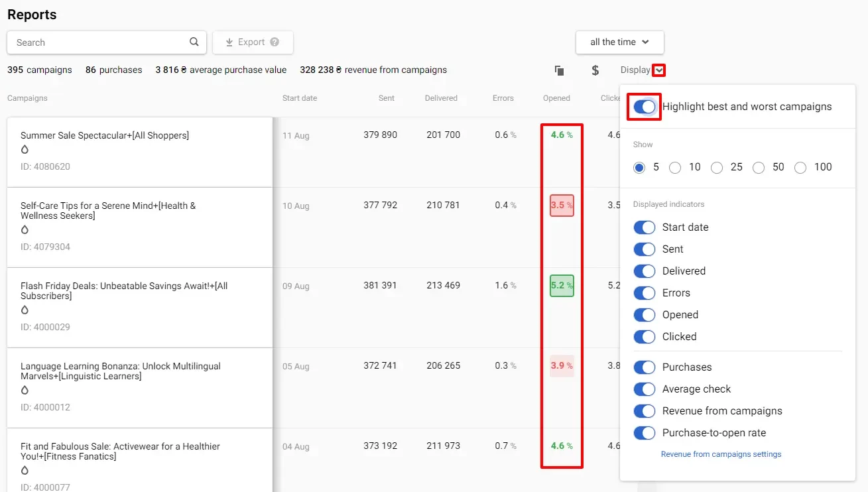Click the copy/duplicate icon near Display
868x492 pixels.
(559, 70)
